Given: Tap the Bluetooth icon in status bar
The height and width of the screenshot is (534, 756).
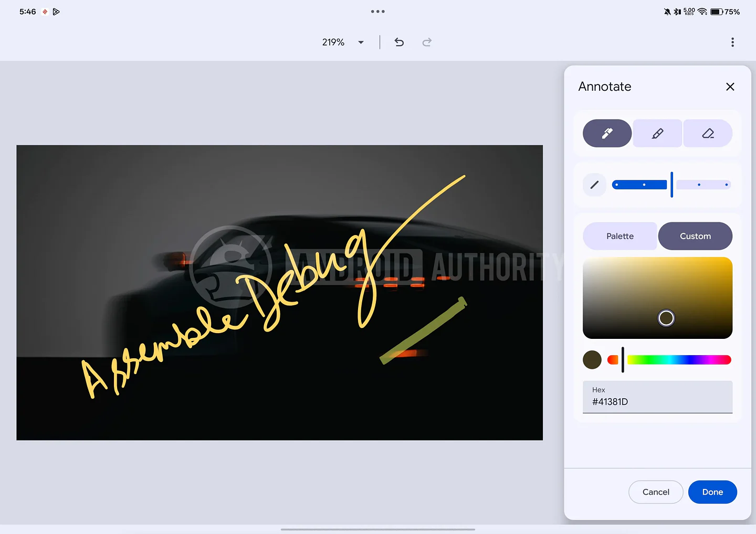Looking at the screenshot, I should (677, 12).
